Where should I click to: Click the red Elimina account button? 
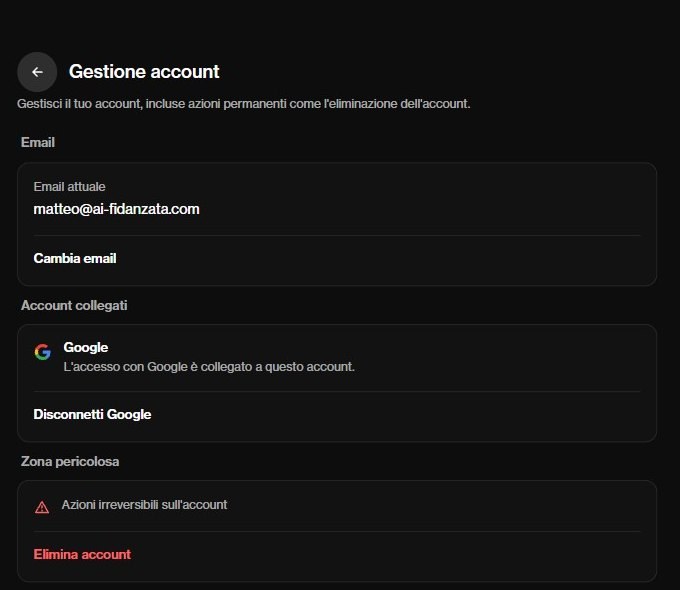pos(82,554)
